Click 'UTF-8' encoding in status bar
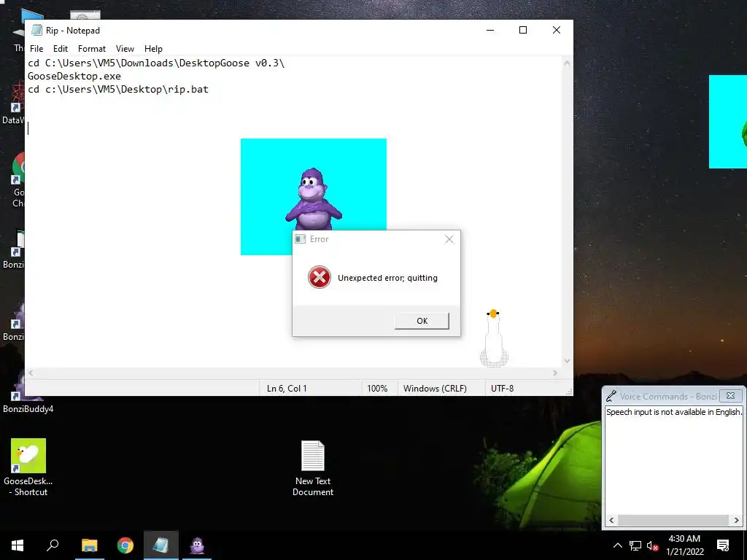 point(502,389)
